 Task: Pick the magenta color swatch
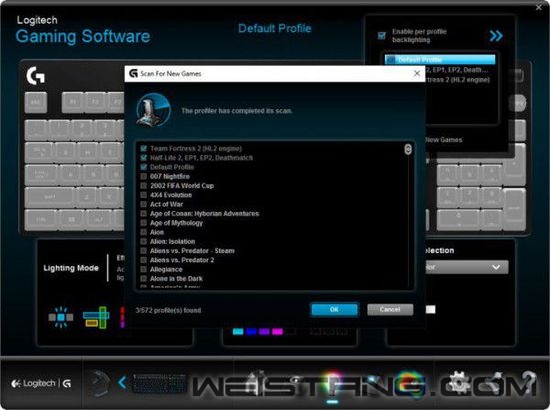[x=277, y=331]
